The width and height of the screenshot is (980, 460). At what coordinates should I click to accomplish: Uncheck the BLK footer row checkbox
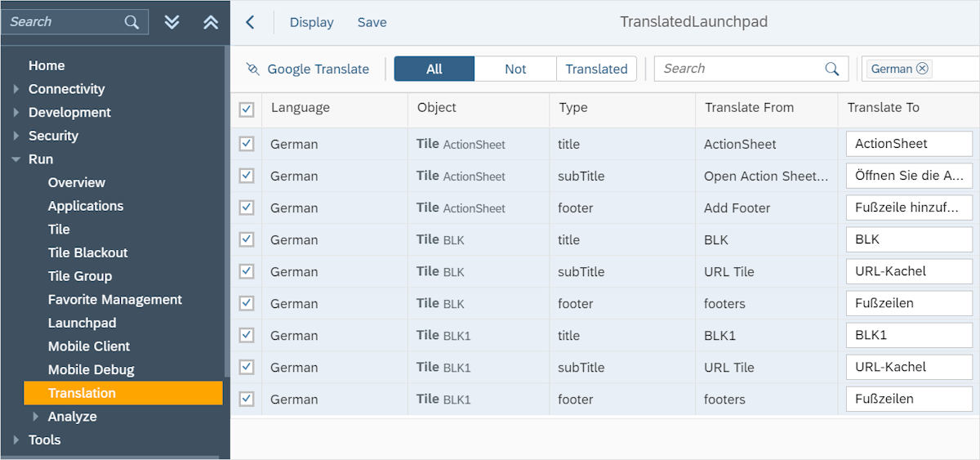point(247,303)
